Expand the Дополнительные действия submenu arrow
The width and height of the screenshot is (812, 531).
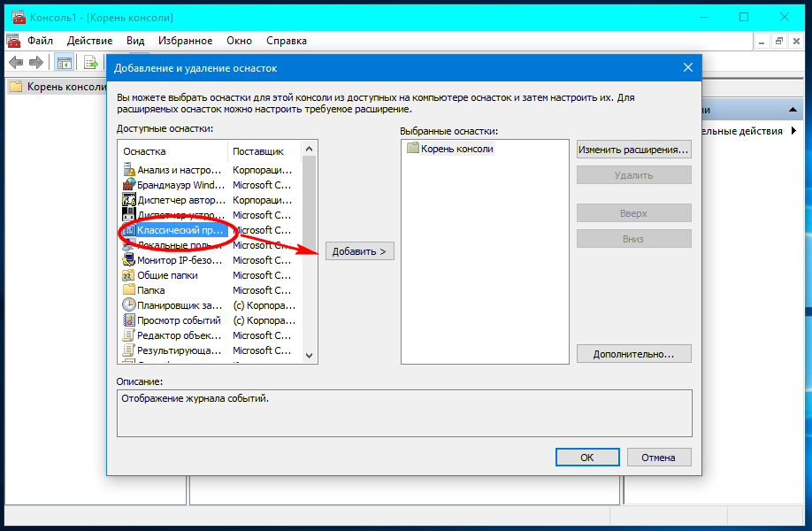[793, 131]
